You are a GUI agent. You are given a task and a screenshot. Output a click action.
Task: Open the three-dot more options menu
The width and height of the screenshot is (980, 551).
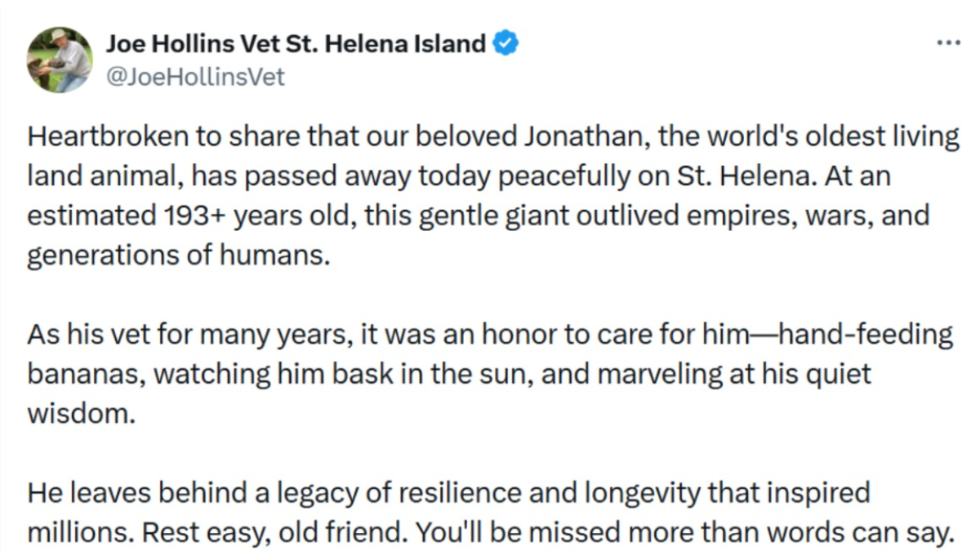(x=949, y=42)
